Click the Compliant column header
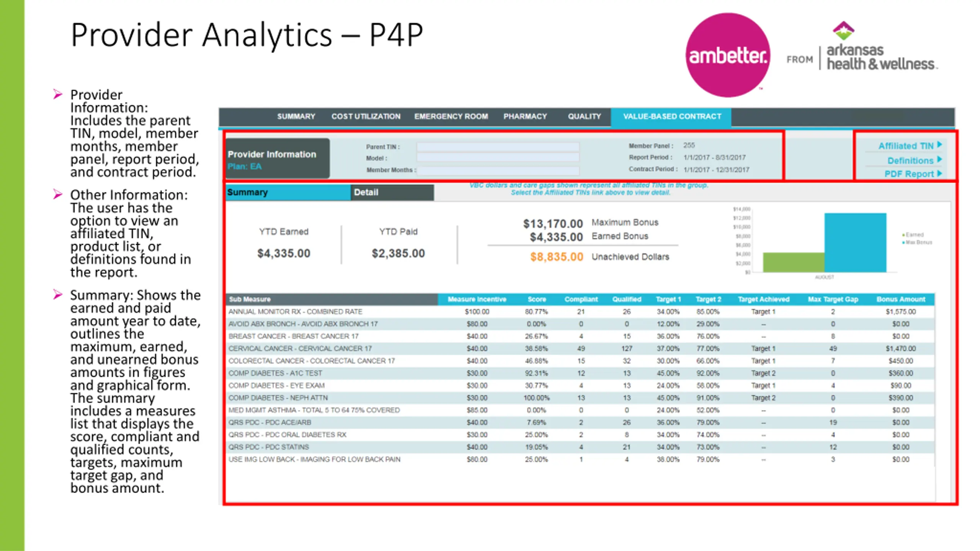The width and height of the screenshot is (980, 551). point(581,299)
